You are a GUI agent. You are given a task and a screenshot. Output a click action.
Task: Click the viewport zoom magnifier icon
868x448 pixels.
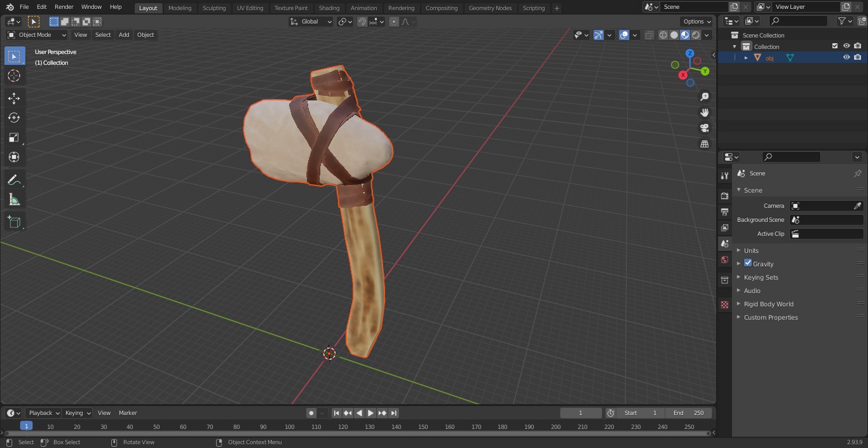click(x=704, y=97)
